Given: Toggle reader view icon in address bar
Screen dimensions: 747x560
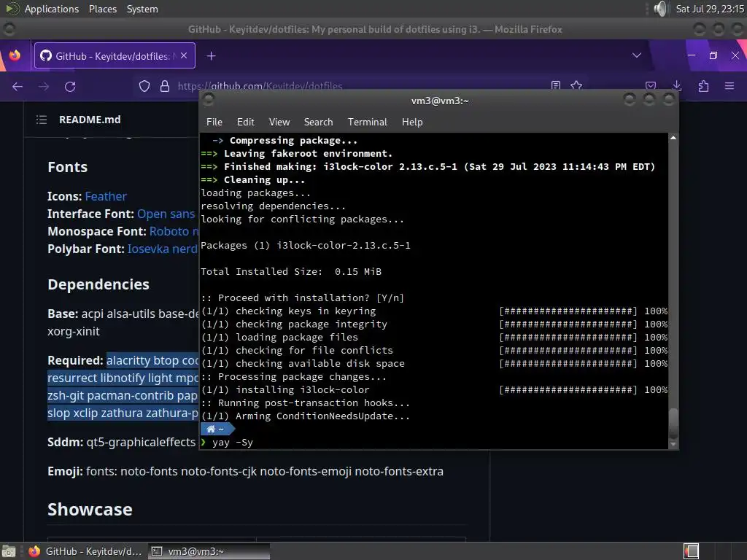Looking at the screenshot, I should pyautogui.click(x=555, y=85).
